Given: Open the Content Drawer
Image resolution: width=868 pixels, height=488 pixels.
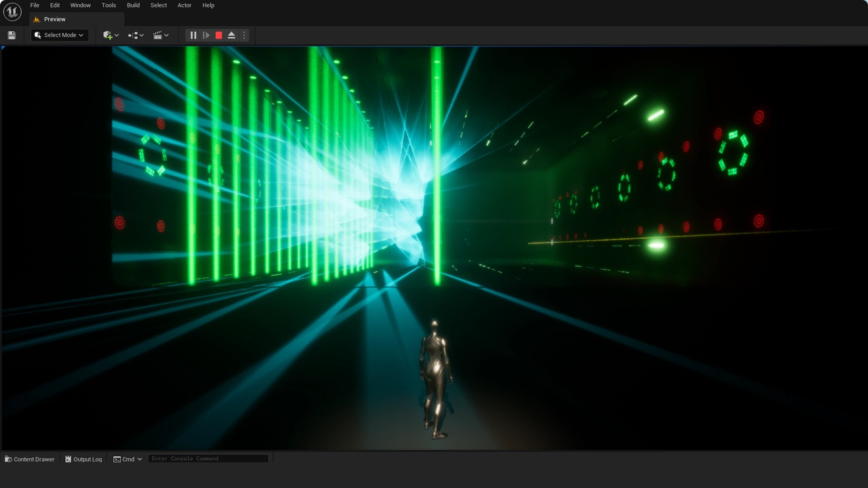Looking at the screenshot, I should coord(30,459).
